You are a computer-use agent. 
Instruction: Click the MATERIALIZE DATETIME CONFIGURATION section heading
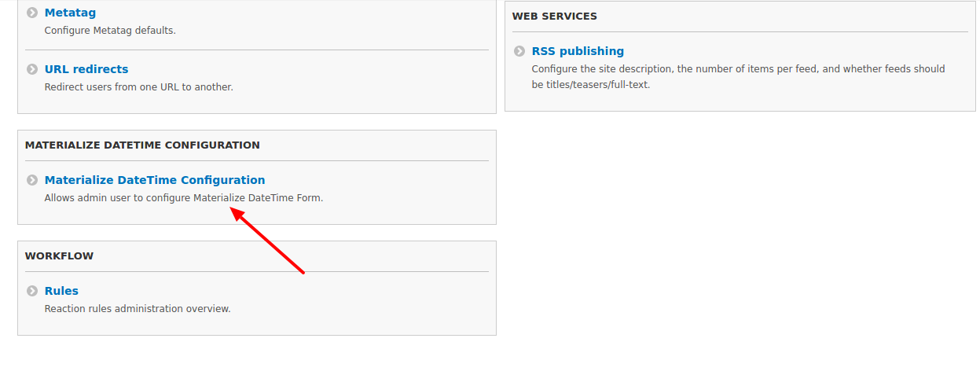click(x=142, y=145)
